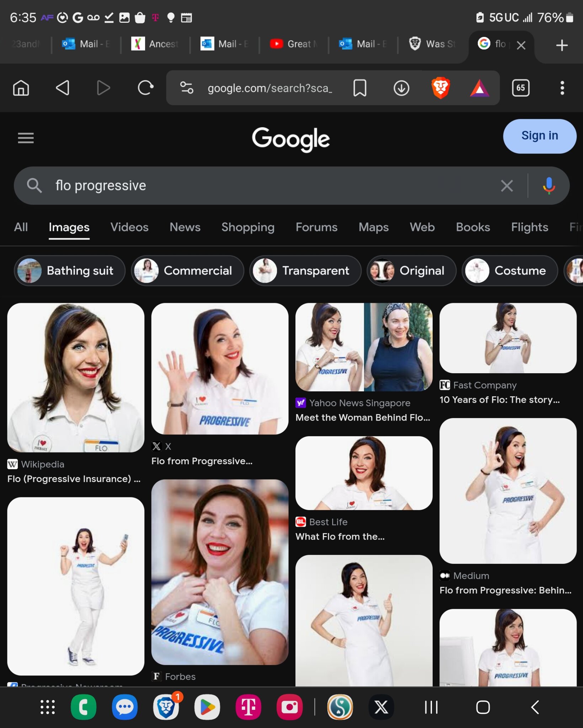Screen dimensions: 583x728
Task: Open tab switcher showing 65 tabs
Action: point(520,88)
